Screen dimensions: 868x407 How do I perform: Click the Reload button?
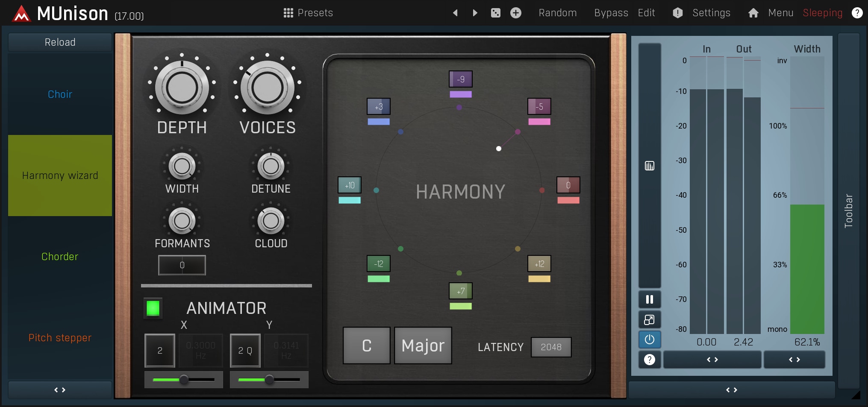(60, 42)
